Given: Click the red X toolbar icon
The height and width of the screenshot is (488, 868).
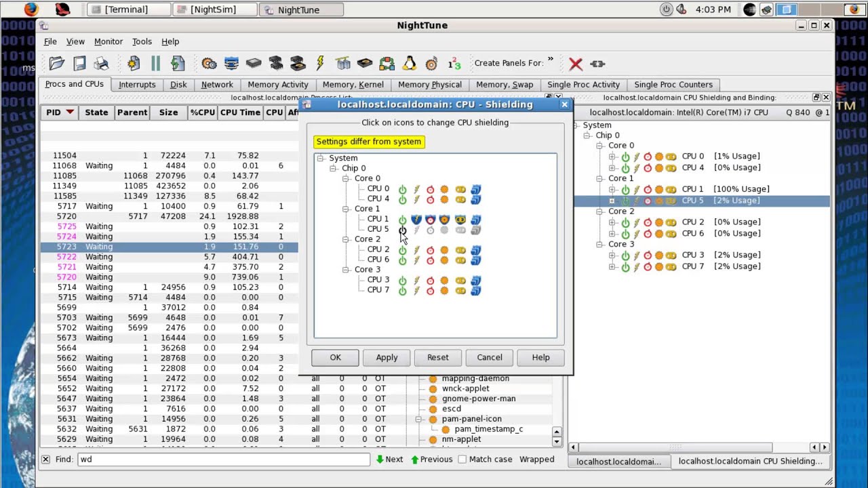Looking at the screenshot, I should coord(576,64).
